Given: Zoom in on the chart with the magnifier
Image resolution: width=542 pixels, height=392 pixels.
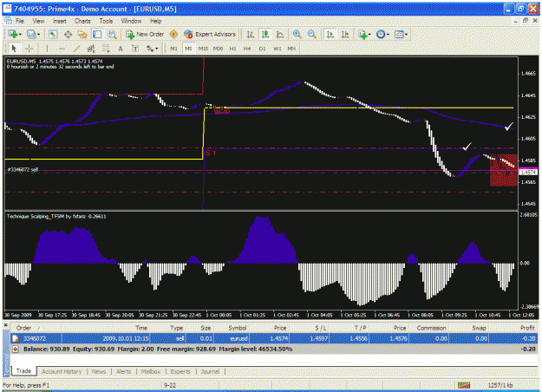Looking at the screenshot, I should tap(297, 34).
